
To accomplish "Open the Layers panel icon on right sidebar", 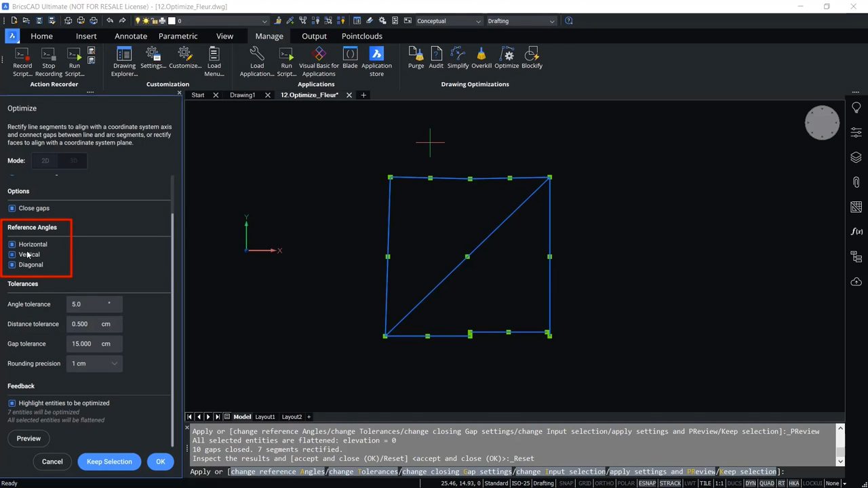I will coord(856,157).
